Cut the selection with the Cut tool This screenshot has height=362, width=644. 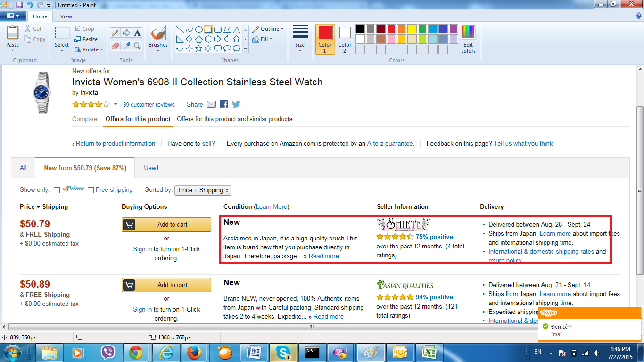pos(33,29)
